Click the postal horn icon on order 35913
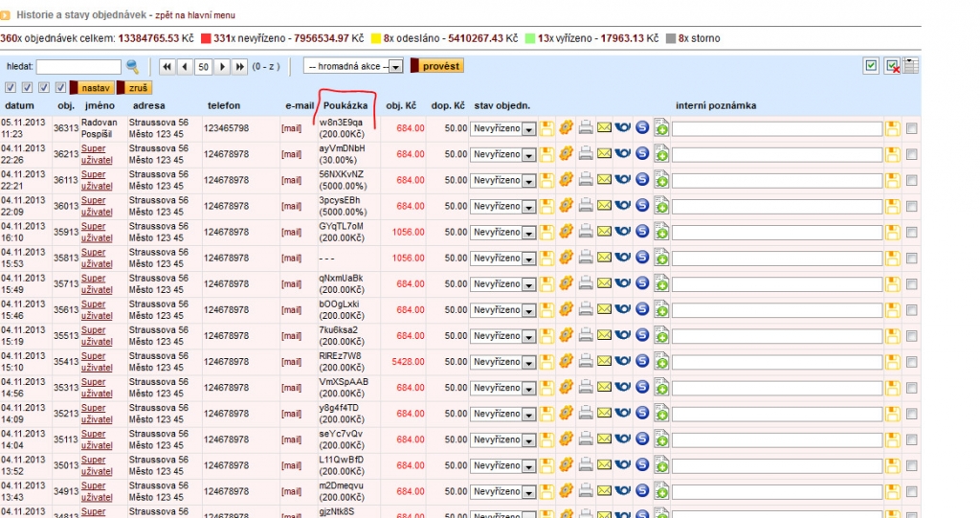 622,232
